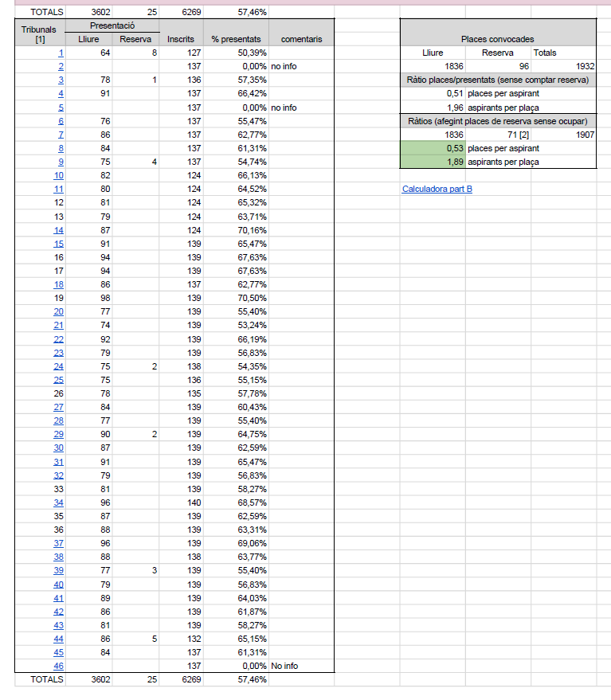The width and height of the screenshot is (611, 700).
Task: Click the green cell showing 1,89
Action: (x=433, y=162)
